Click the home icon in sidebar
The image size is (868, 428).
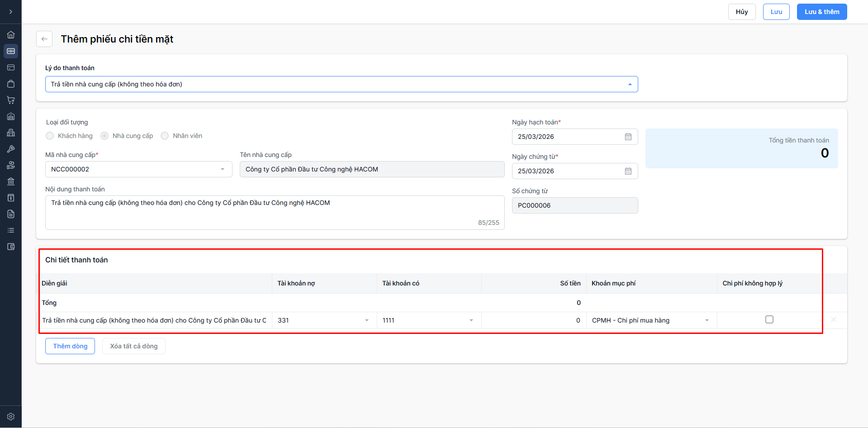point(11,35)
